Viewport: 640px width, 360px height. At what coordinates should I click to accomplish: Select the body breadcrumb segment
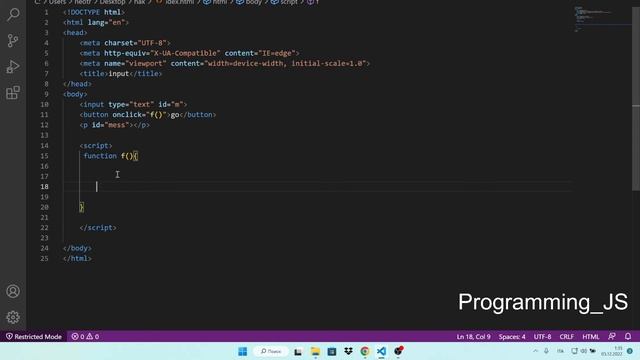point(253,2)
